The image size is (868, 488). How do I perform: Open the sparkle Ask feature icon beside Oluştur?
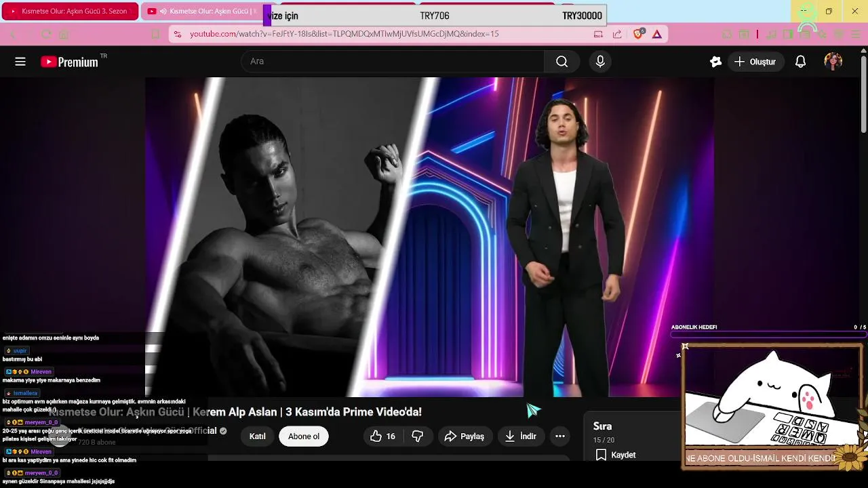[x=715, y=62]
